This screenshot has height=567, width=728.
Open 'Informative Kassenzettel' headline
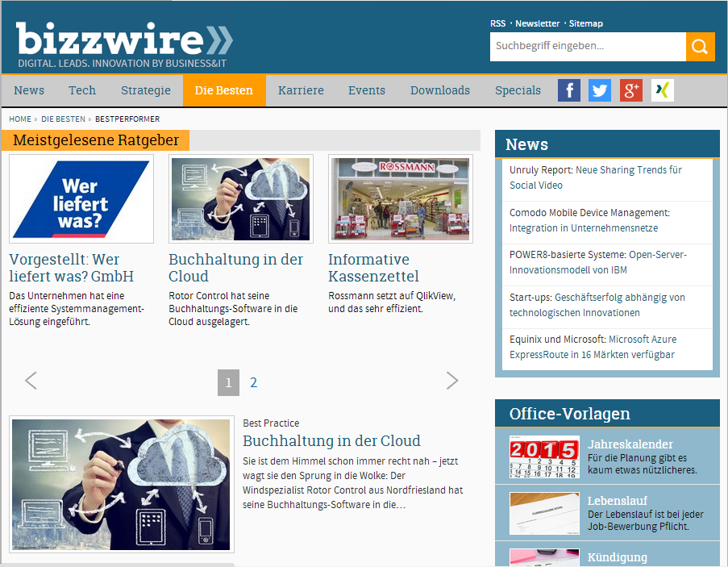point(373,268)
